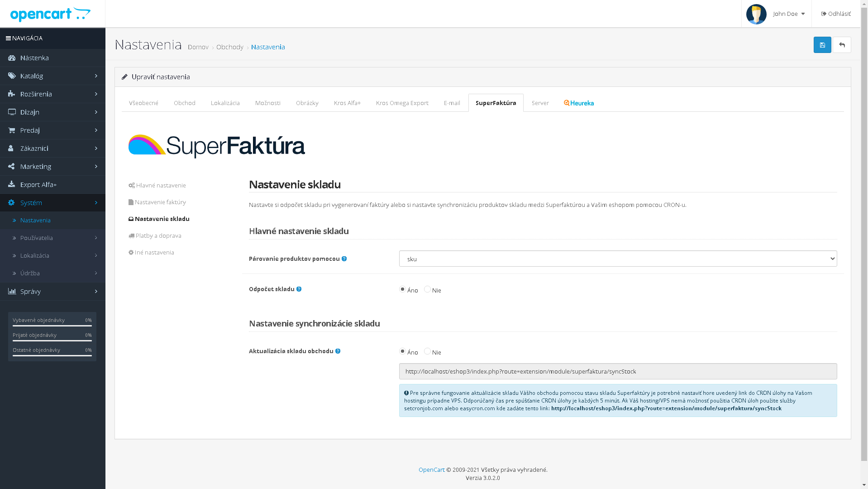Click the syncStock CRON URL field

[617, 372]
